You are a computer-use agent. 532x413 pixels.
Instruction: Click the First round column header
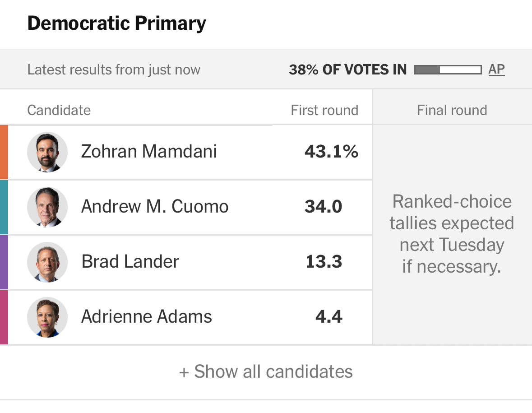pyautogui.click(x=324, y=111)
